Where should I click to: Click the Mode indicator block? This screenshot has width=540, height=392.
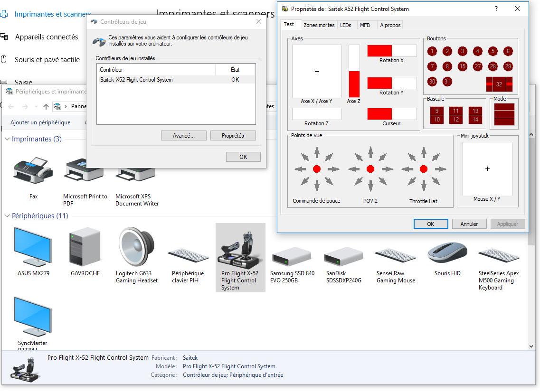pos(504,114)
